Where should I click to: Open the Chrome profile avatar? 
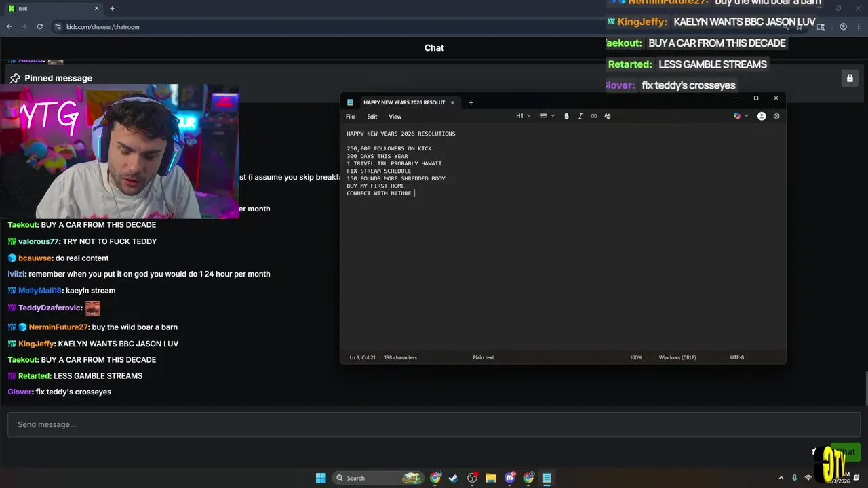(843, 27)
